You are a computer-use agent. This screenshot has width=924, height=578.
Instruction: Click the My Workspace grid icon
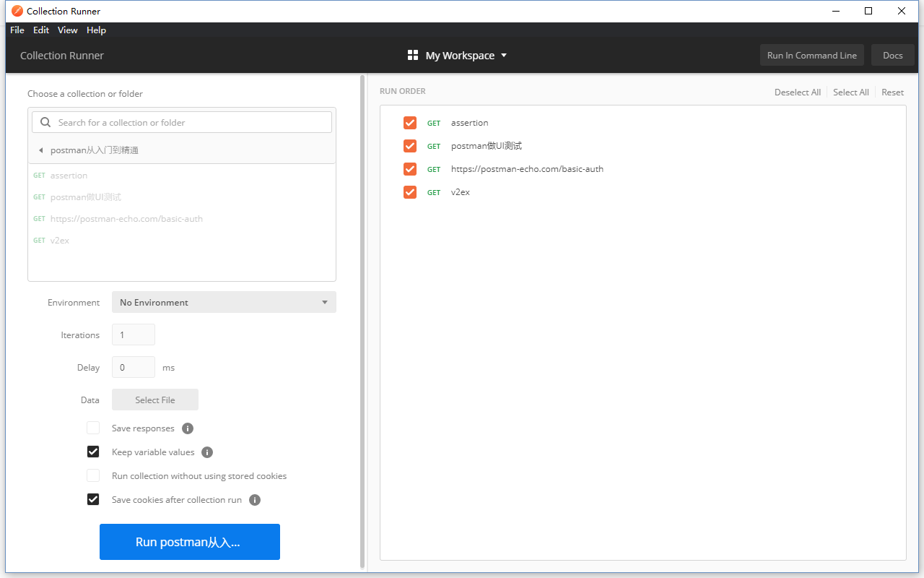coord(413,56)
